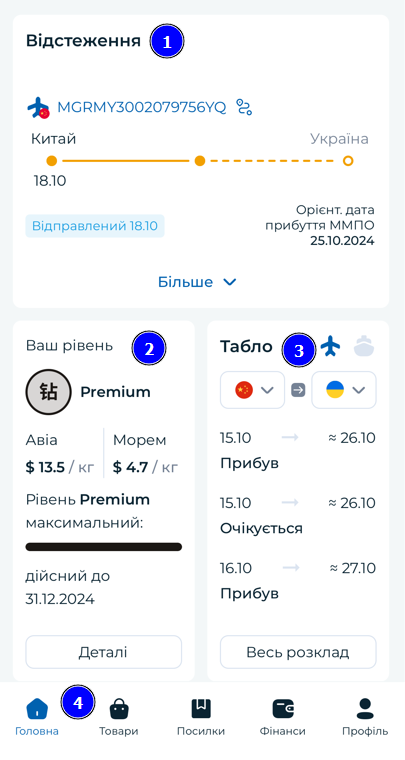Click the Premium level progress bar

pyautogui.click(x=104, y=547)
